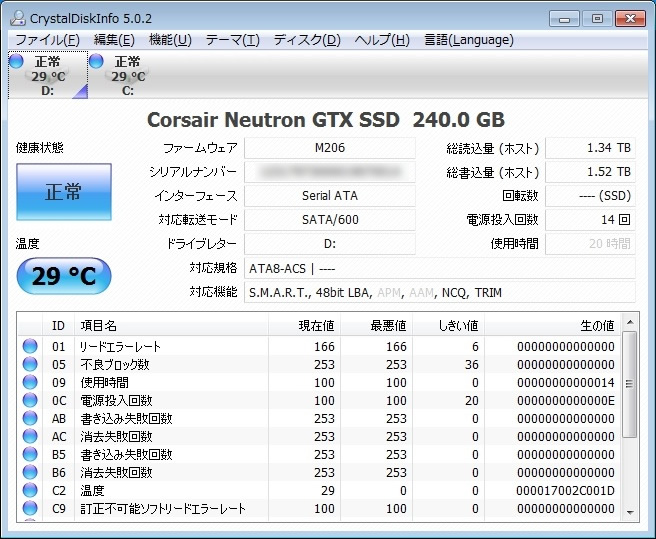Image resolution: width=656 pixels, height=539 pixels.
Task: Click the Corsair Neutron GTX SSD title
Action: click(x=325, y=120)
